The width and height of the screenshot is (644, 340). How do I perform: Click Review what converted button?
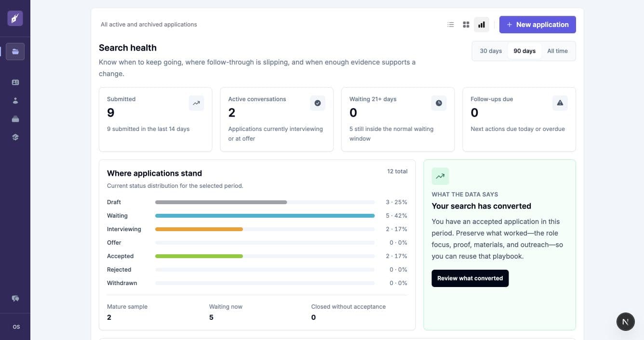tap(470, 278)
